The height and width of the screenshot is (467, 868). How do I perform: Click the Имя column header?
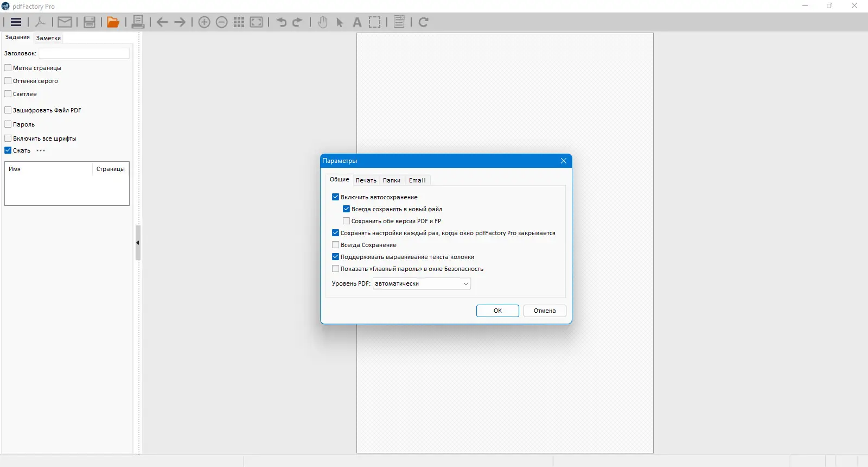(x=49, y=169)
